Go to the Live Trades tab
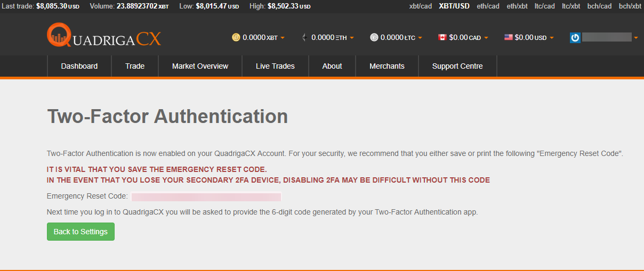 [275, 66]
